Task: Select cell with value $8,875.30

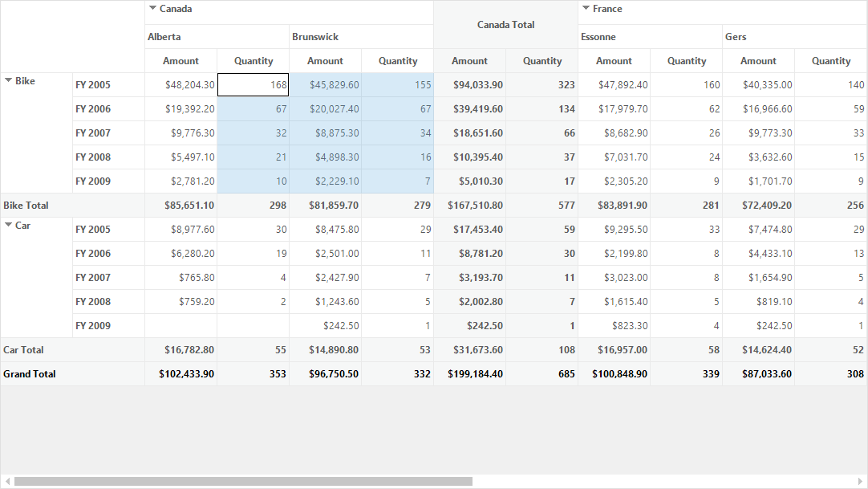Action: (326, 133)
